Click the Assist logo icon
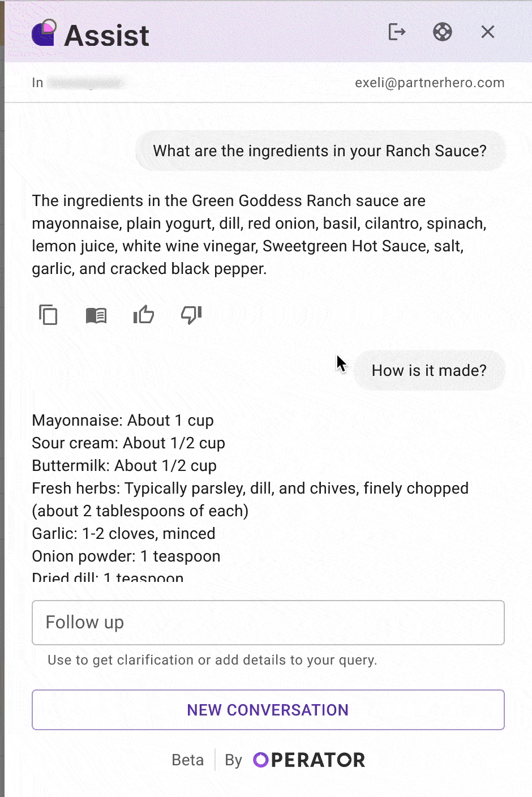This screenshot has height=797, width=532. click(x=44, y=33)
